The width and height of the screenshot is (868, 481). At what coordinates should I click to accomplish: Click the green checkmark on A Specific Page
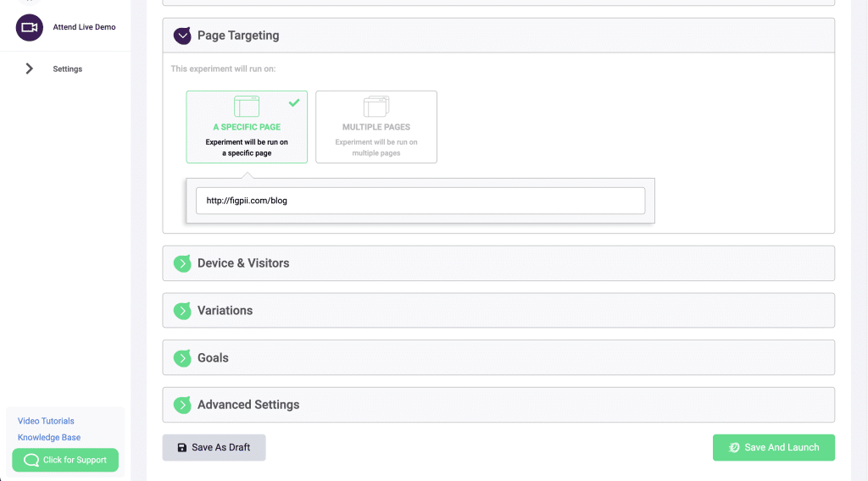coord(294,102)
